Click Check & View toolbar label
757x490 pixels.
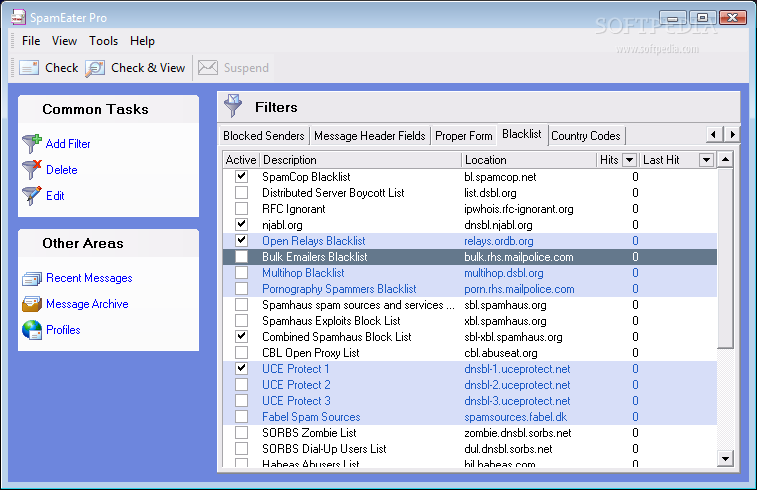click(x=148, y=68)
